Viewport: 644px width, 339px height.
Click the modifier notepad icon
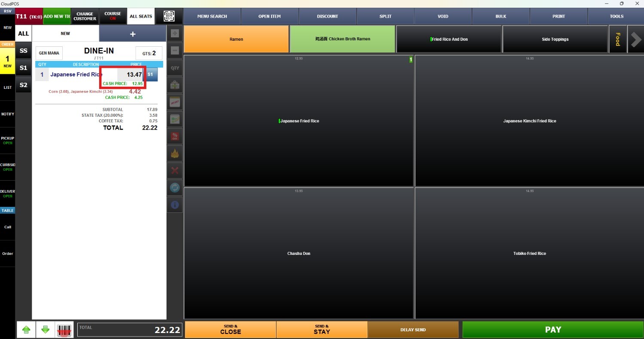pyautogui.click(x=175, y=119)
